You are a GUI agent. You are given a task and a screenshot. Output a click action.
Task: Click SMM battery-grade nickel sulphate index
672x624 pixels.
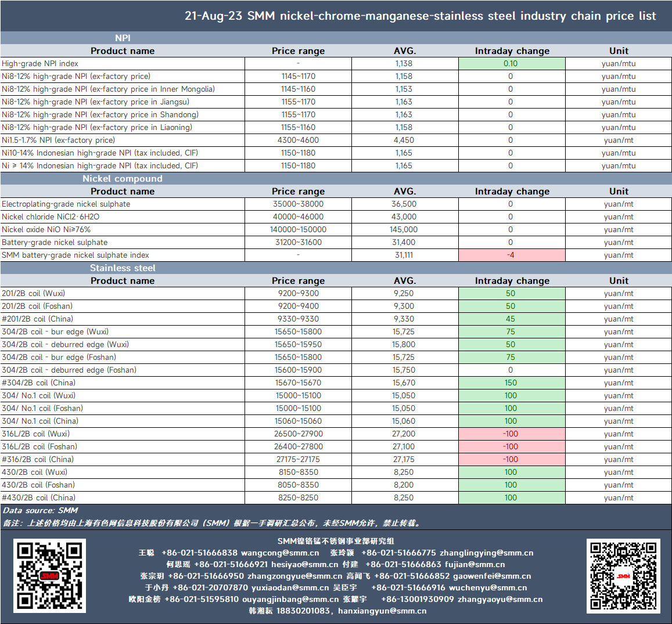(75, 255)
